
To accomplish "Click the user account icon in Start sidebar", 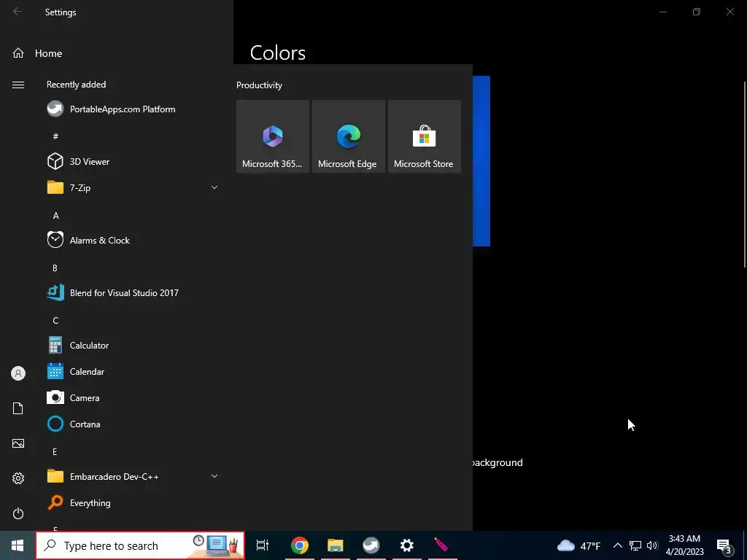I will click(x=18, y=373).
